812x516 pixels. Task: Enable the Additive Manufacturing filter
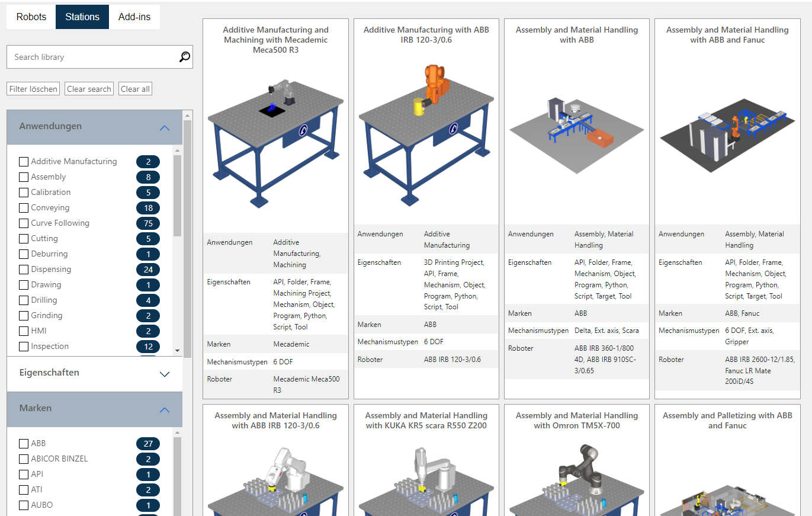(24, 161)
